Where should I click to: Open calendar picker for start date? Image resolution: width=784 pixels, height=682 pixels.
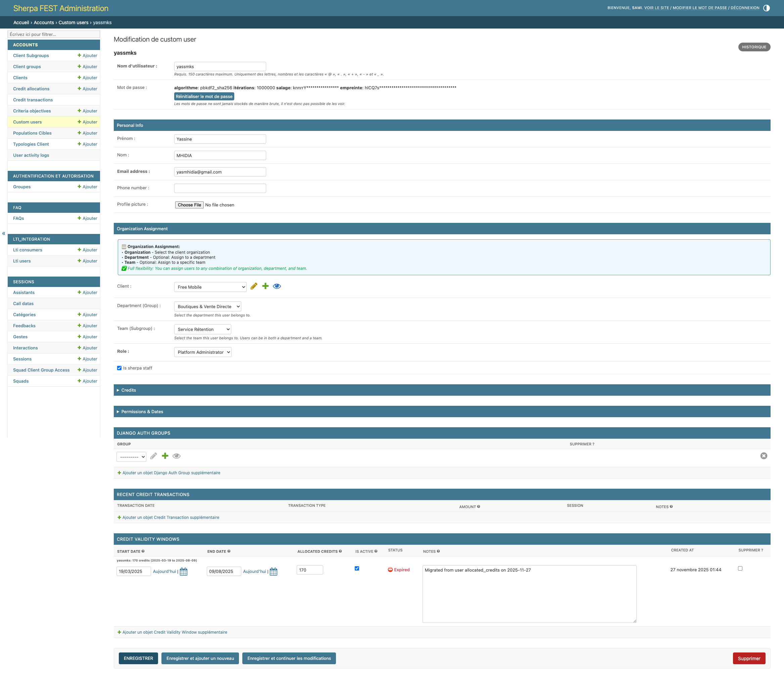coord(184,572)
